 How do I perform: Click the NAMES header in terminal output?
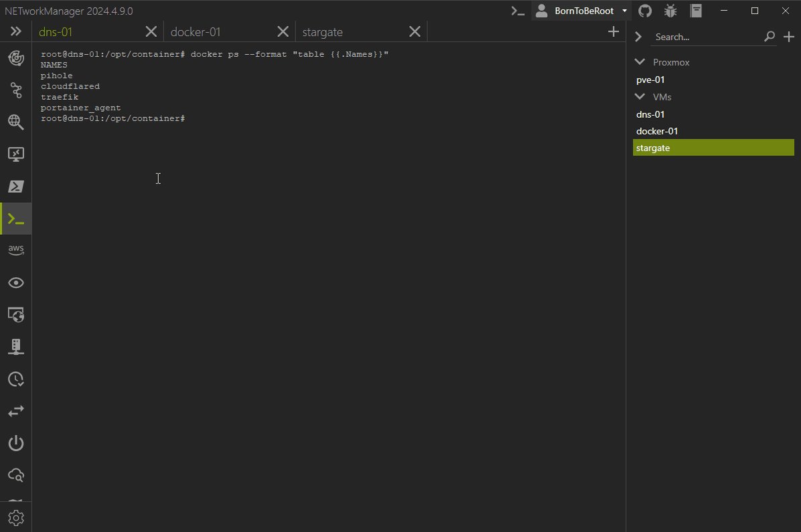[x=54, y=65]
